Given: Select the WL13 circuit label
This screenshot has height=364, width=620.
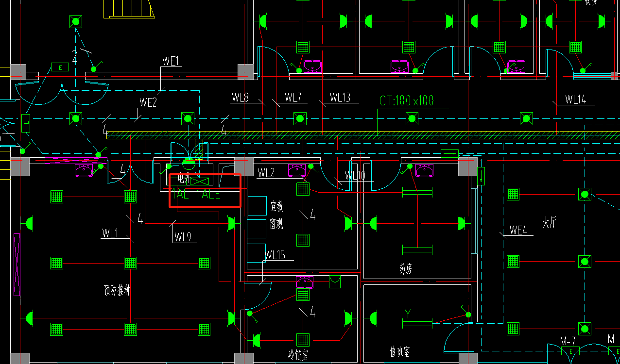Looking at the screenshot, I should (x=340, y=98).
